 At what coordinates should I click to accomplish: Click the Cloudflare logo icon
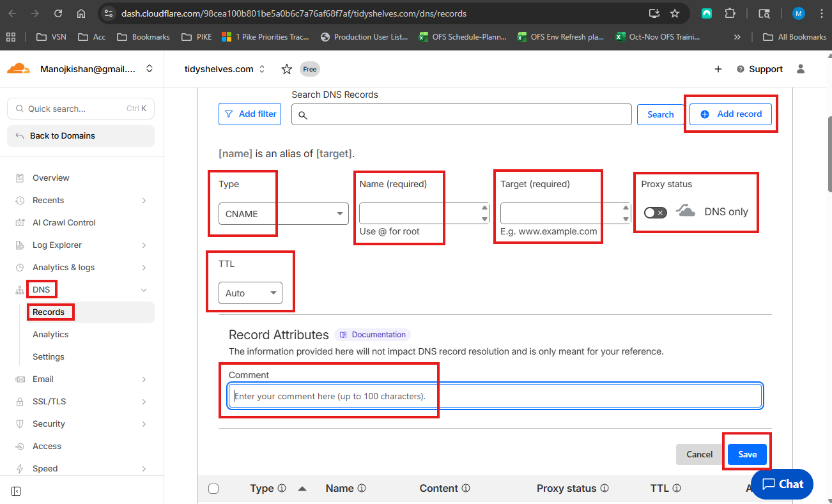19,68
